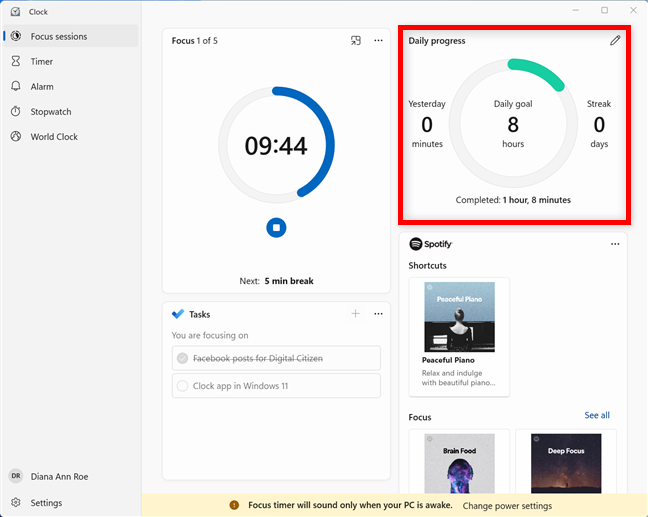
Task: Open Tasks card more options menu
Action: (378, 314)
